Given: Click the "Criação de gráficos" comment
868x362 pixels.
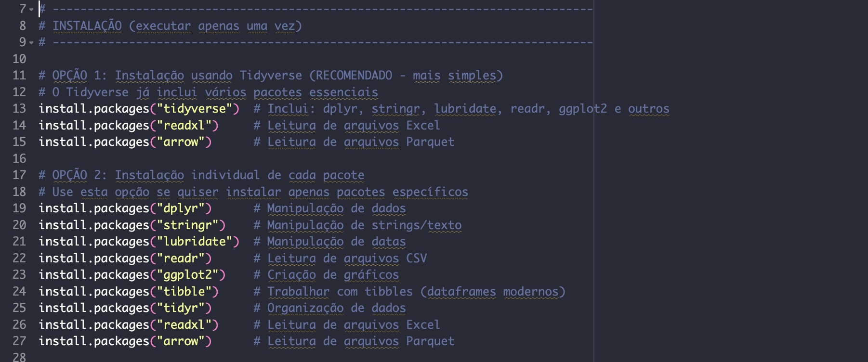Looking at the screenshot, I should pos(333,275).
